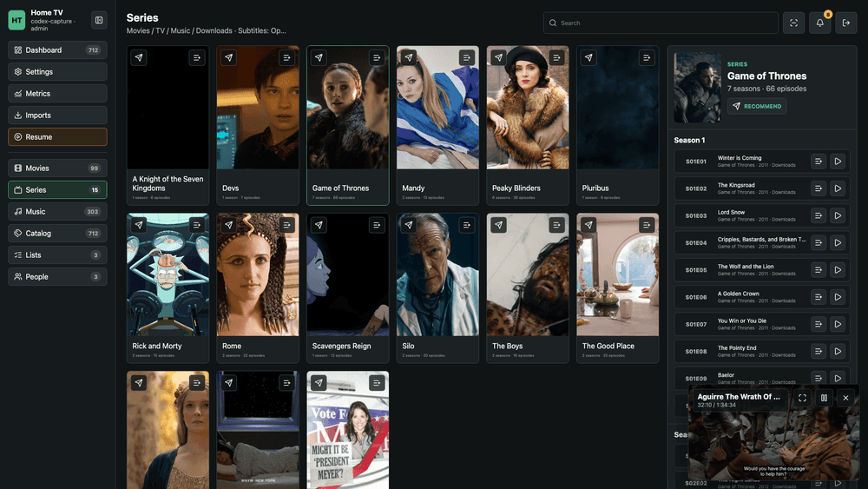Screen dimensions: 868x489
Task: Click Recommend for Game of Thrones
Action: pos(757,106)
